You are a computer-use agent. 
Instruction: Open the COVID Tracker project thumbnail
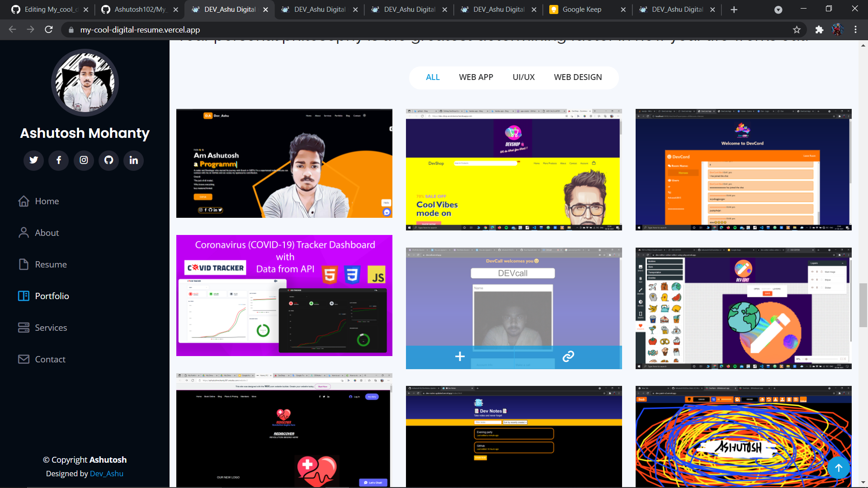pos(284,296)
